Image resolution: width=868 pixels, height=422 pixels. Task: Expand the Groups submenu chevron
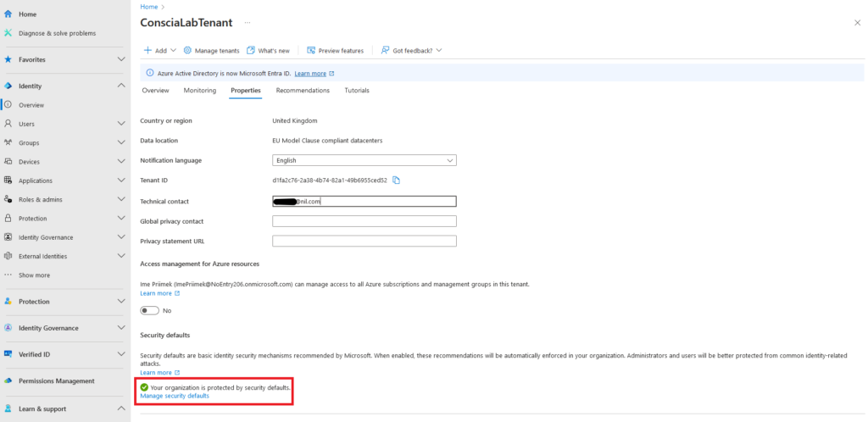(x=121, y=142)
